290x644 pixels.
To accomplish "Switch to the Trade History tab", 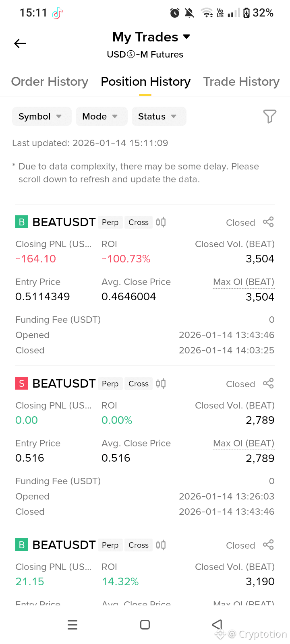I will tap(241, 82).
